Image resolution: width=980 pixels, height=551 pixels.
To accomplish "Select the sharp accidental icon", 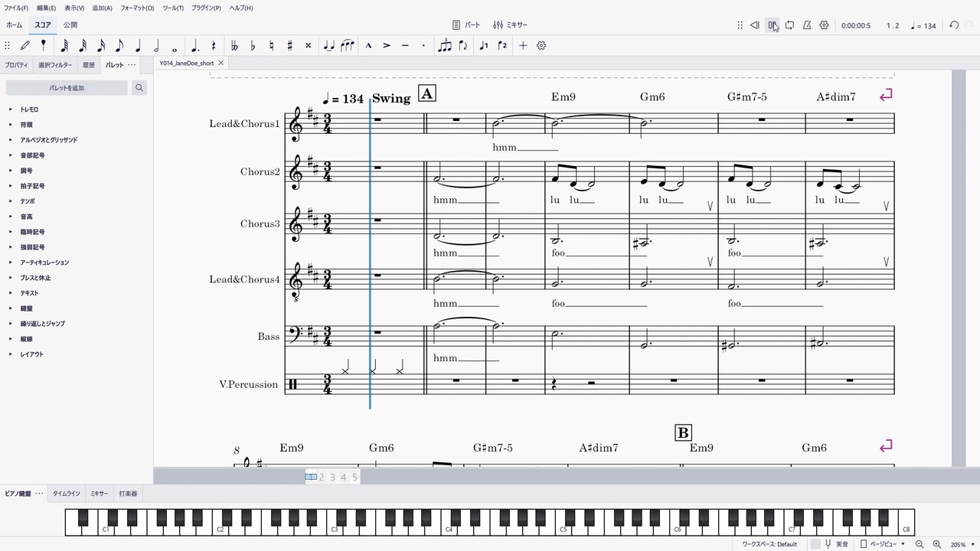I will pyautogui.click(x=289, y=46).
